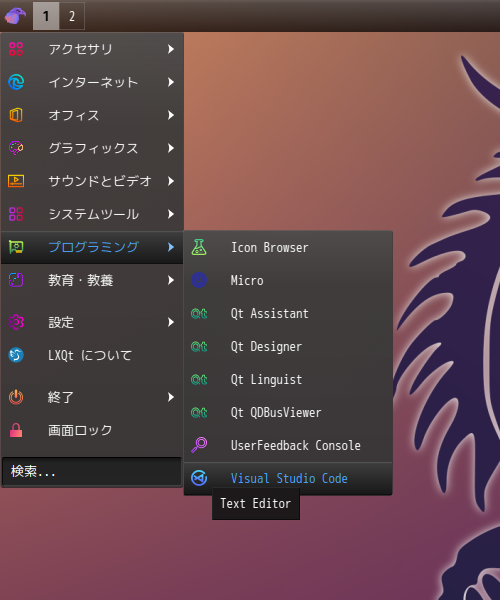Open the オフィス category
Viewport: 500px width, 600px height.
tap(92, 115)
